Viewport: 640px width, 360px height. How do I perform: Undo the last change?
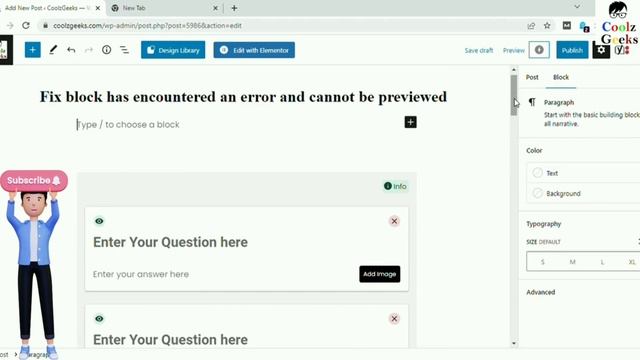71,50
